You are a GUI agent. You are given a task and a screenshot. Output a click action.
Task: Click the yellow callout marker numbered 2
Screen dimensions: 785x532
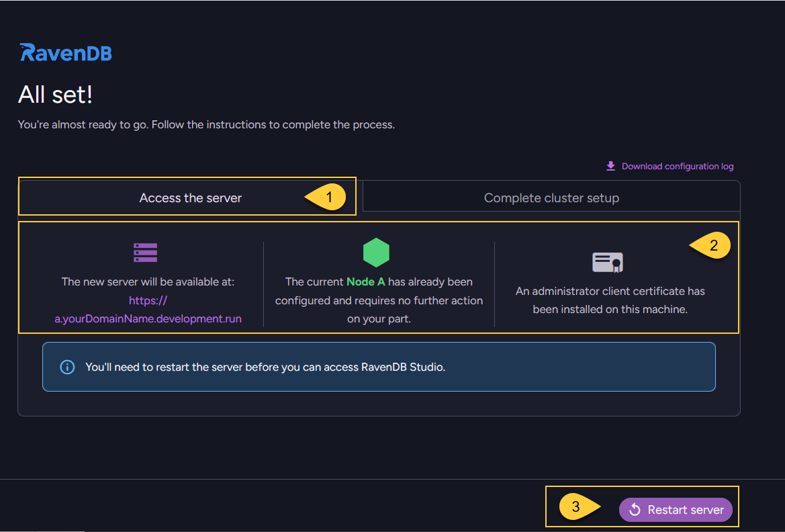coord(712,246)
